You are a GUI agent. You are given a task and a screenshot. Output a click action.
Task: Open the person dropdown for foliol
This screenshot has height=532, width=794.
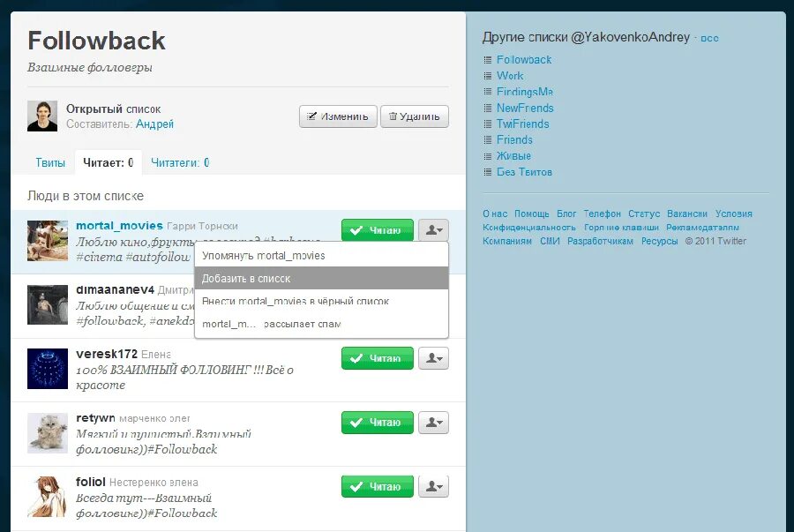click(x=433, y=486)
